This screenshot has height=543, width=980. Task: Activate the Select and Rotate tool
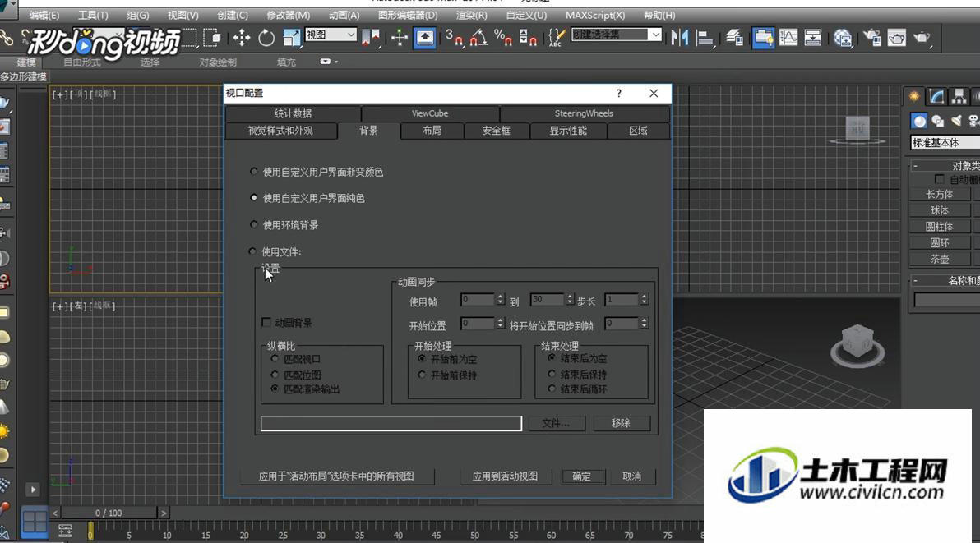[266, 38]
